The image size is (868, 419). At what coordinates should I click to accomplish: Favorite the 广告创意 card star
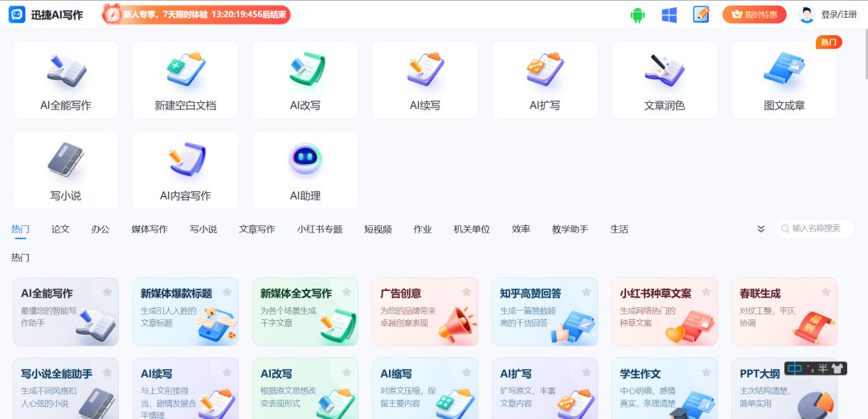tap(467, 291)
